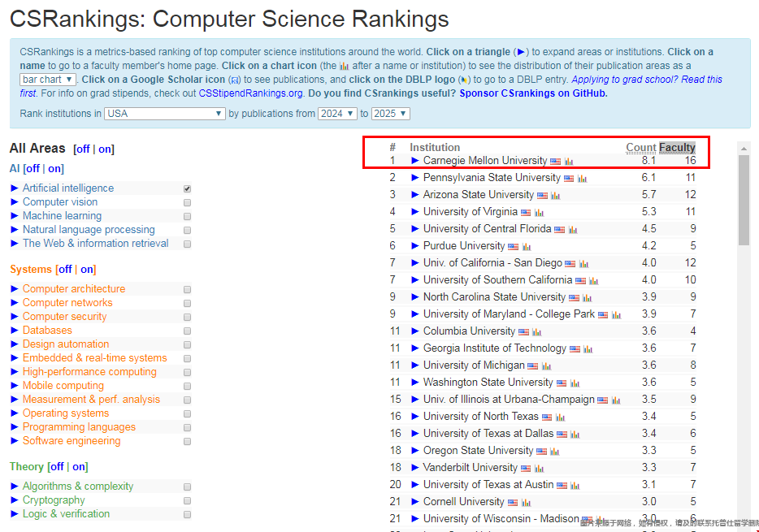The width and height of the screenshot is (759, 532).
Task: Open the CSStipendRankings.org link
Action: (x=250, y=93)
